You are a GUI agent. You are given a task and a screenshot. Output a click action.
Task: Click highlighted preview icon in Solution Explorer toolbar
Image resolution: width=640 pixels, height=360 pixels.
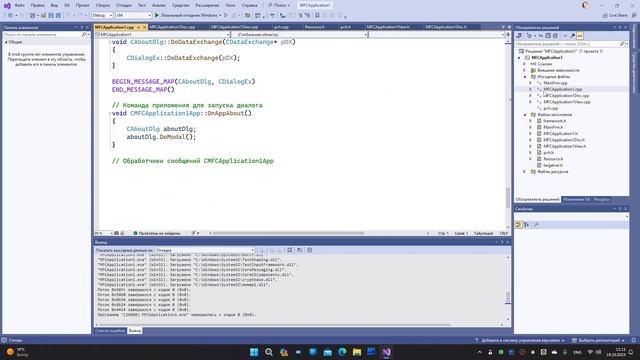580,36
